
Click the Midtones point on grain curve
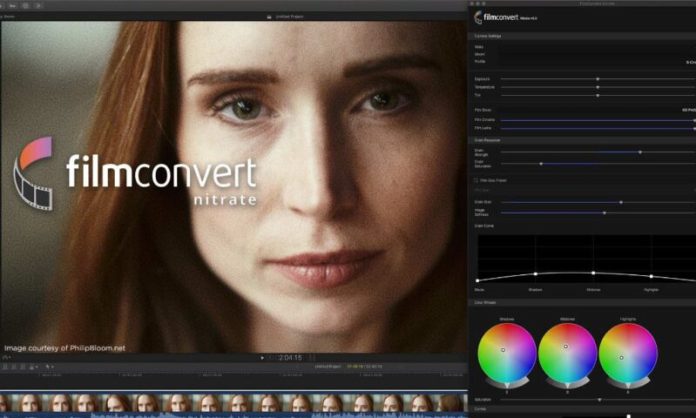coord(593,273)
